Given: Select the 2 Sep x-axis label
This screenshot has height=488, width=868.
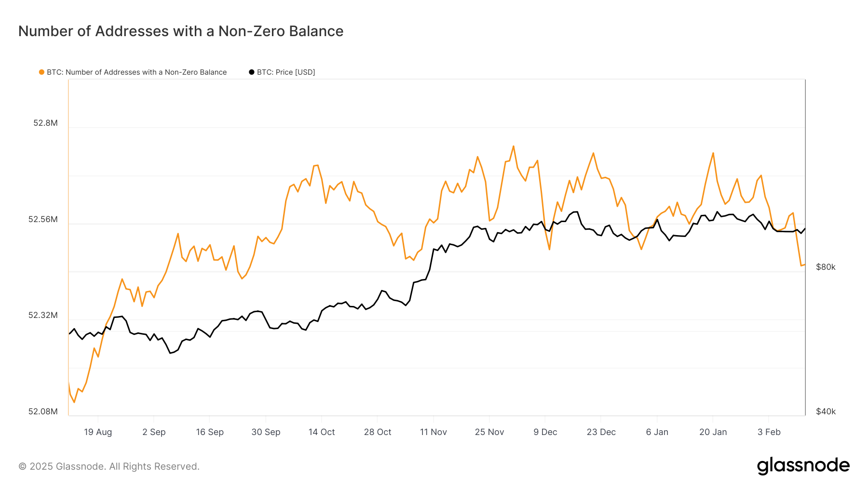Looking at the screenshot, I should pyautogui.click(x=154, y=432).
